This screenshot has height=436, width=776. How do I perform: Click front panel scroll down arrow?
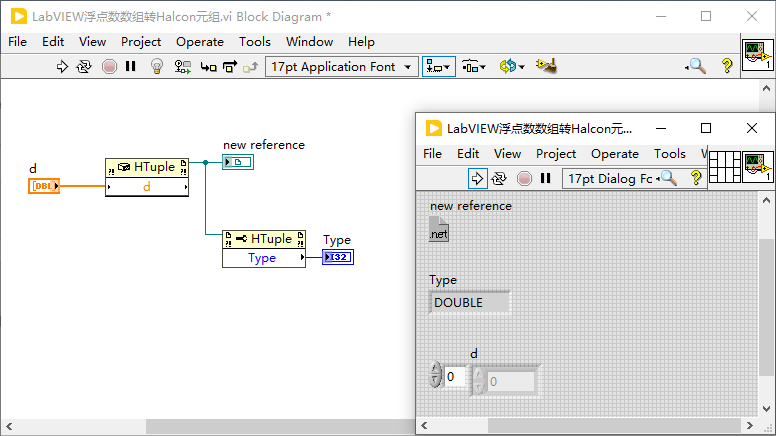[x=766, y=409]
